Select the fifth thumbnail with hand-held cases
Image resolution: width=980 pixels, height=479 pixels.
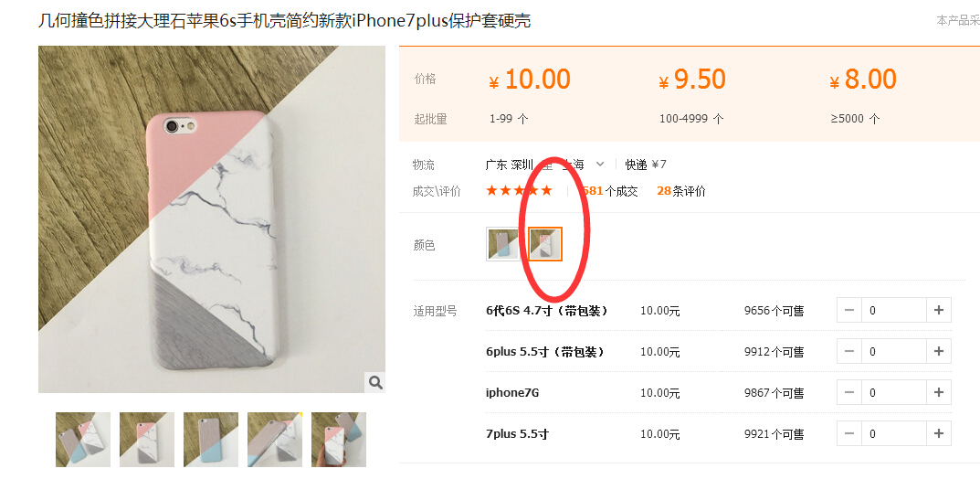pyautogui.click(x=339, y=440)
